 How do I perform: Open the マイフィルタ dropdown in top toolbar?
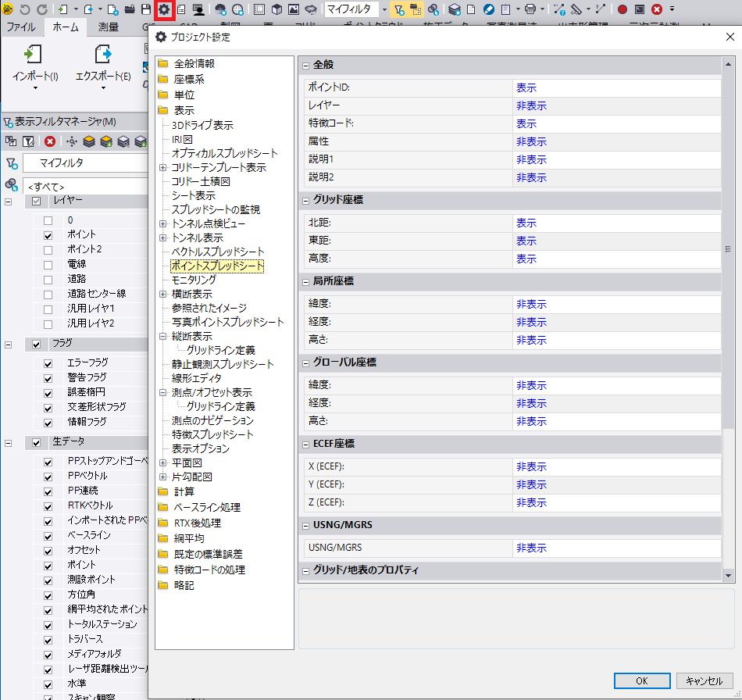(383, 9)
